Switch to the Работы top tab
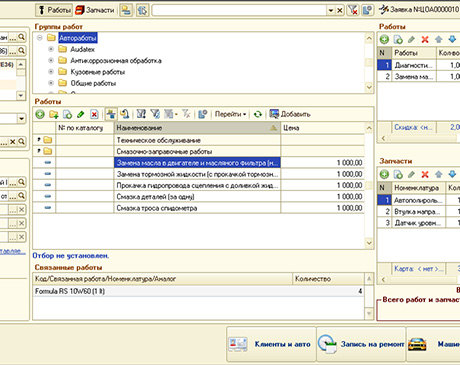Image resolution: width=460 pixels, height=365 pixels. tap(54, 10)
